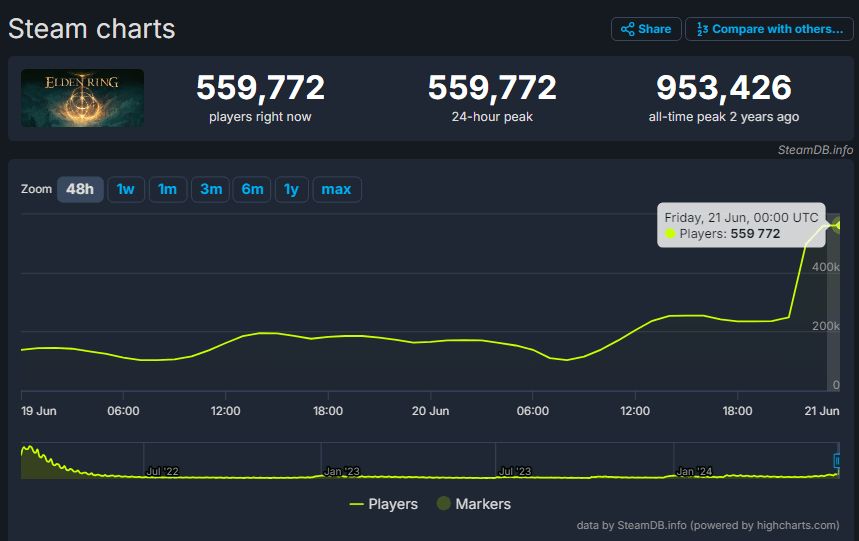Click the 559,772 players right now value
The image size is (859, 541).
pyautogui.click(x=260, y=88)
